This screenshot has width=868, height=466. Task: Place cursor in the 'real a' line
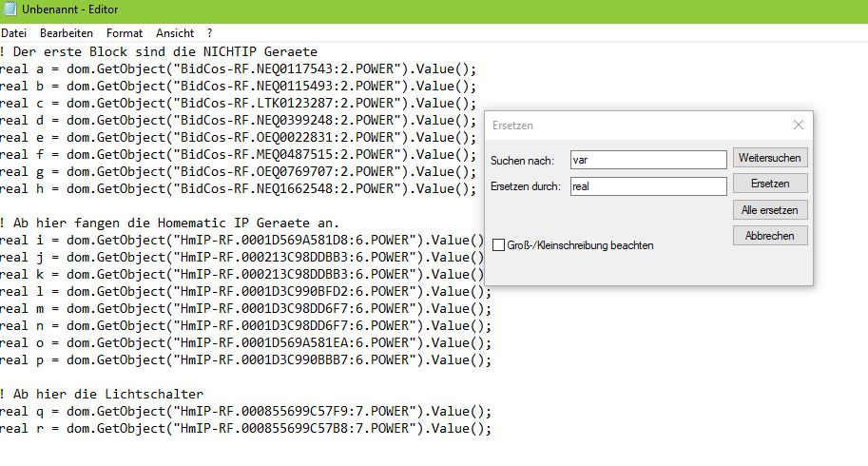(x=238, y=68)
